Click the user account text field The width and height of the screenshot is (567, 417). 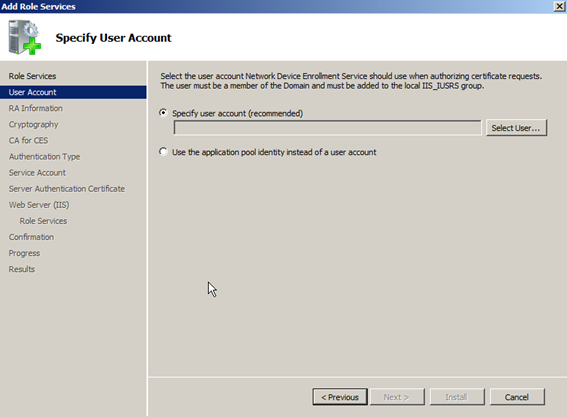(x=328, y=128)
